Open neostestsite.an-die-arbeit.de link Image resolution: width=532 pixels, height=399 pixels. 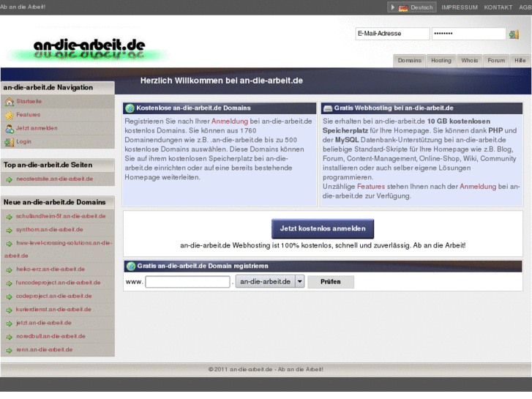click(x=55, y=179)
